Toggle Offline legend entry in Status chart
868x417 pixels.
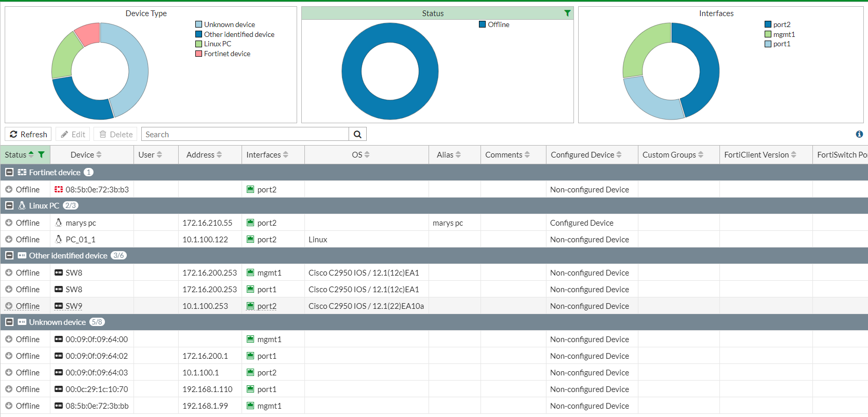[x=494, y=24]
